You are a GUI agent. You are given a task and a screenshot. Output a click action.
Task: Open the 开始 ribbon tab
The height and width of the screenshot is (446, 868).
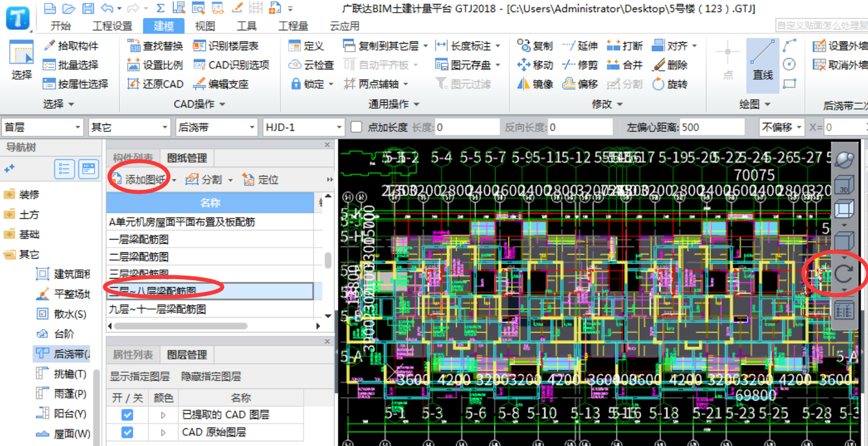[x=61, y=26]
